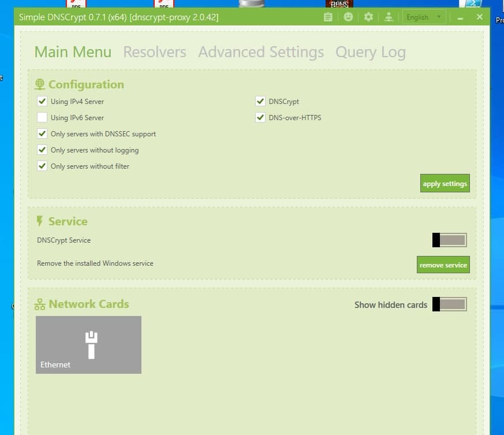Click the Network Cards heading icon
Viewport: 504px width, 435px height.
click(40, 304)
